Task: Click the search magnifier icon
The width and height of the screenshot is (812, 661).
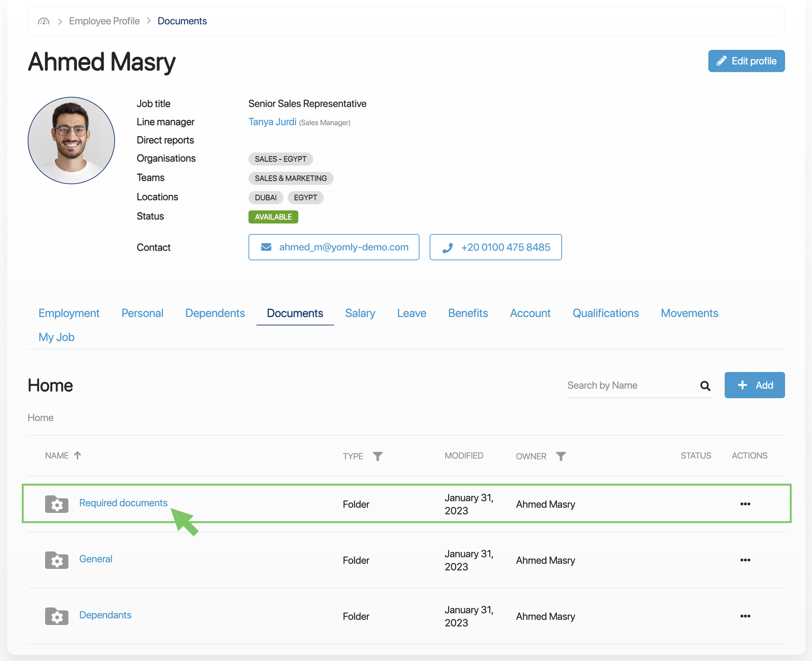Action: point(705,386)
